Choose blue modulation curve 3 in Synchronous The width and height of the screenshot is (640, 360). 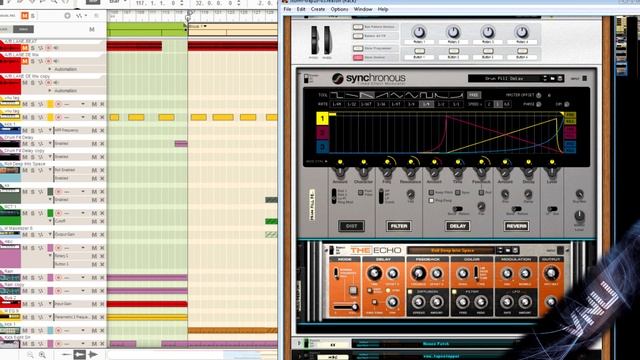pos(322,146)
